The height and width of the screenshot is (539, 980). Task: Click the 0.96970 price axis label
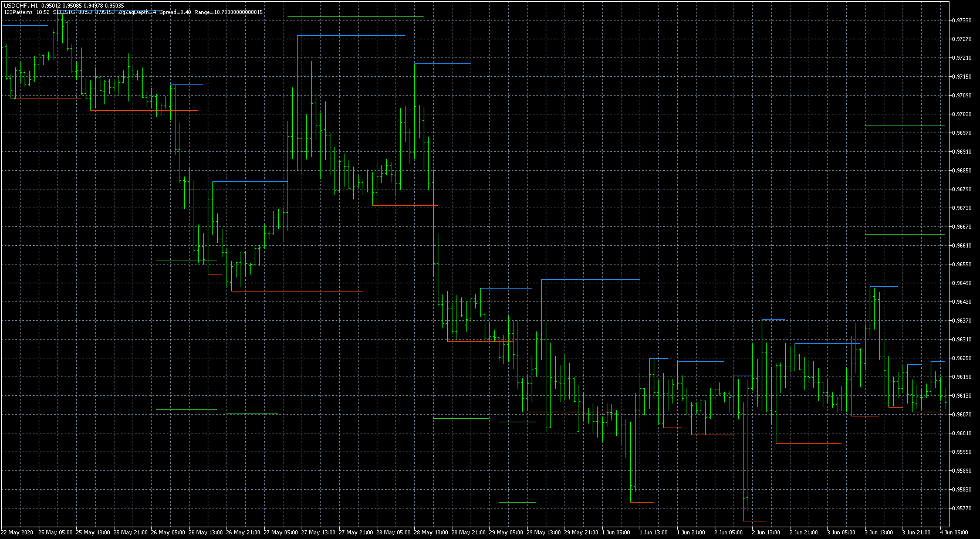[963, 133]
